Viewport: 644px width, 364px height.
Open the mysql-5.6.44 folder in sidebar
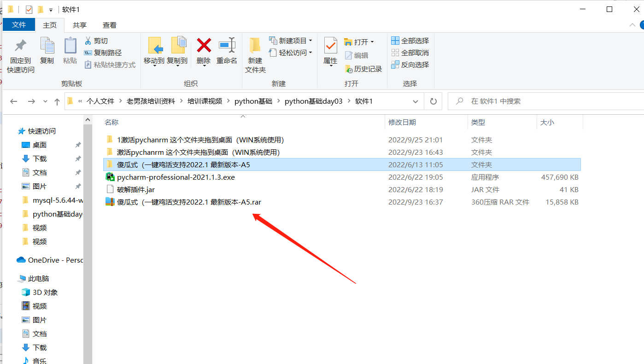click(58, 200)
